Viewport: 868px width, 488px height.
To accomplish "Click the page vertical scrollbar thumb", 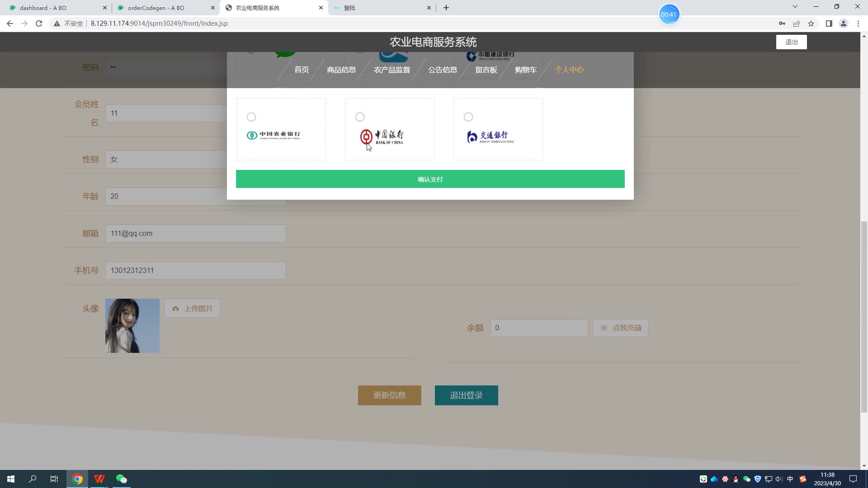I will [864, 317].
